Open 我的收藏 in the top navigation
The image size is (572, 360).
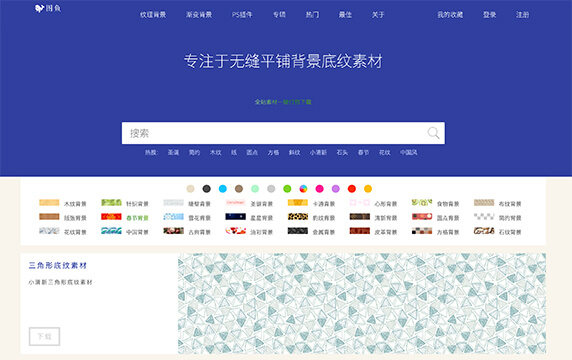(450, 15)
